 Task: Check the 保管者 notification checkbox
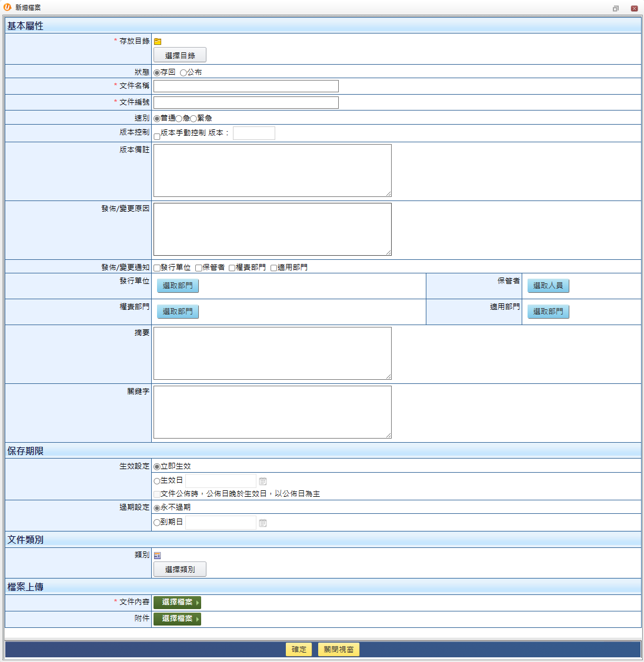pos(199,268)
